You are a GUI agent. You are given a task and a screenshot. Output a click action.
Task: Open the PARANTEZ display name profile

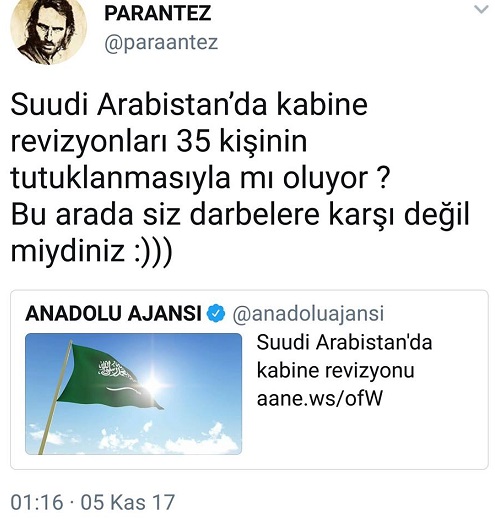point(157,13)
